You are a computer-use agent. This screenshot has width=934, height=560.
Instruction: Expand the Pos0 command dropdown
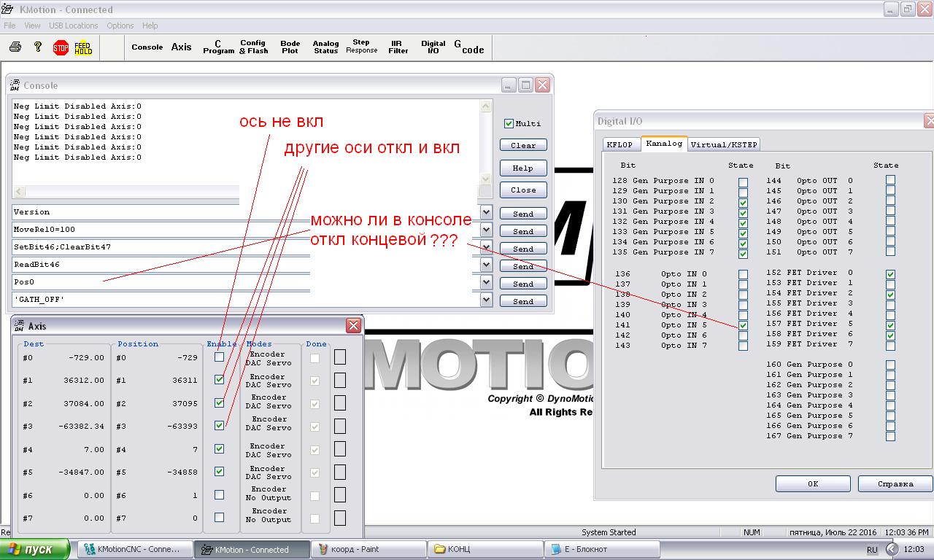487,282
